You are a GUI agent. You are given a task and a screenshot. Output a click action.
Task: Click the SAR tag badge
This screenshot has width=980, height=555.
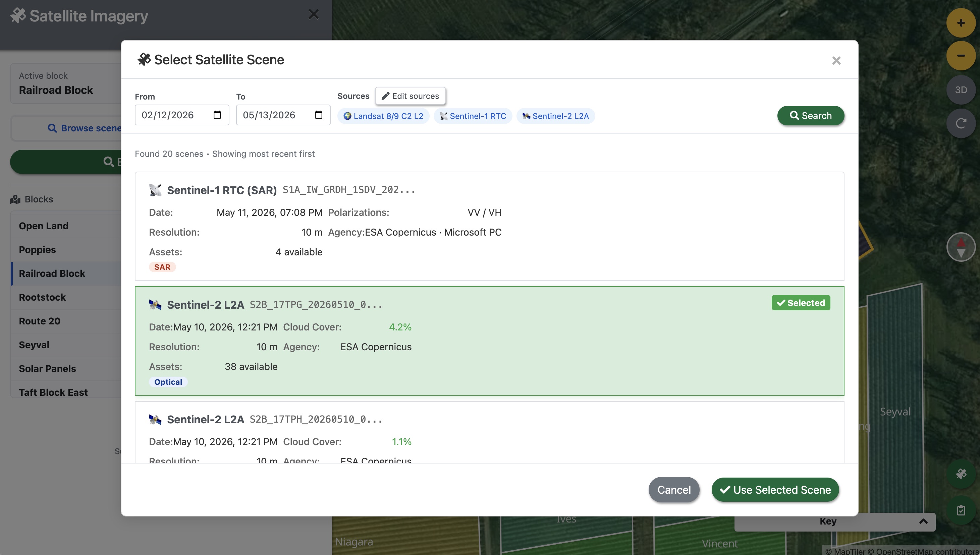162,267
